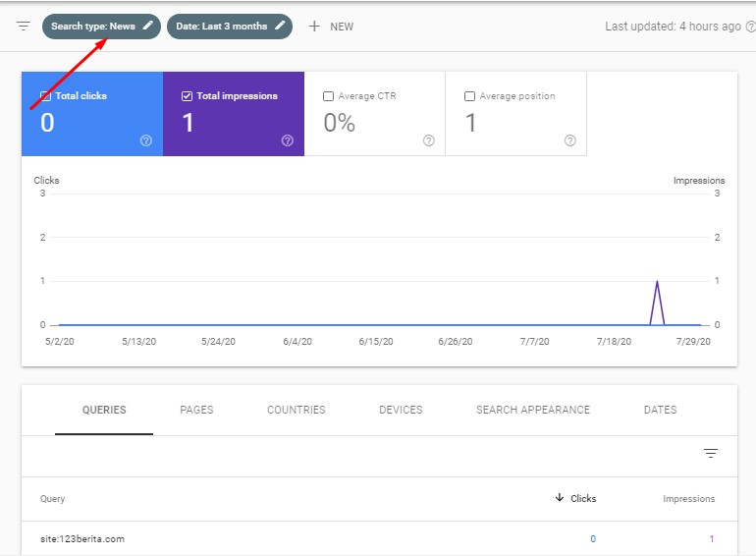
Task: Open help icon beside Last updated
Action: click(751, 27)
